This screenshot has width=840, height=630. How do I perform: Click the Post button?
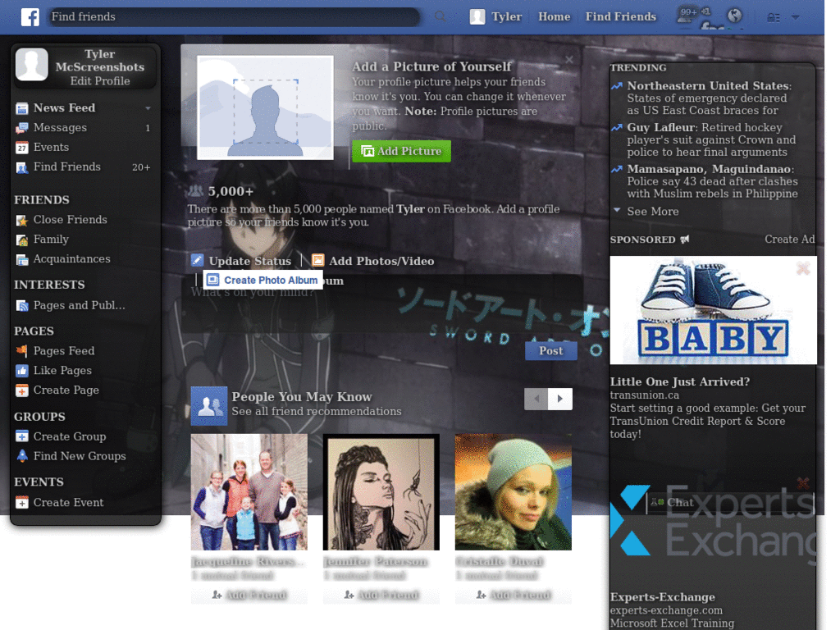click(x=550, y=351)
